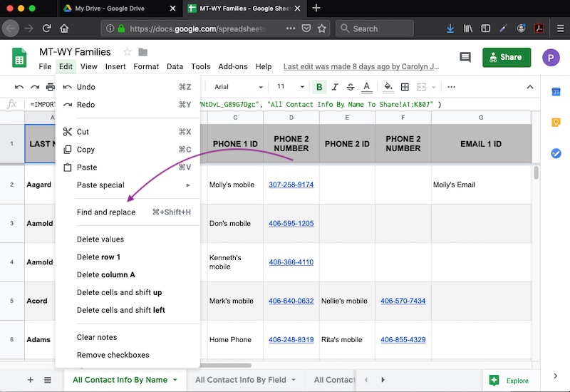Click the Explore button
Viewport: 570px width, 392px height.
509,381
